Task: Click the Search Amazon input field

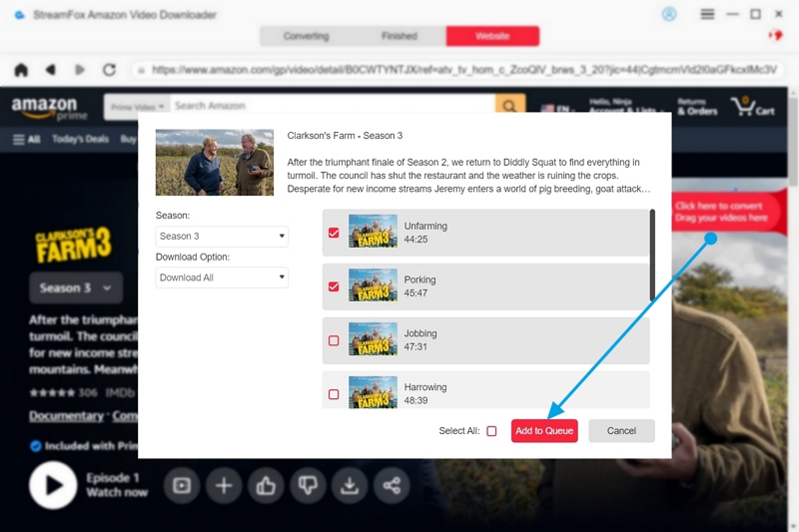Action: coord(333,106)
